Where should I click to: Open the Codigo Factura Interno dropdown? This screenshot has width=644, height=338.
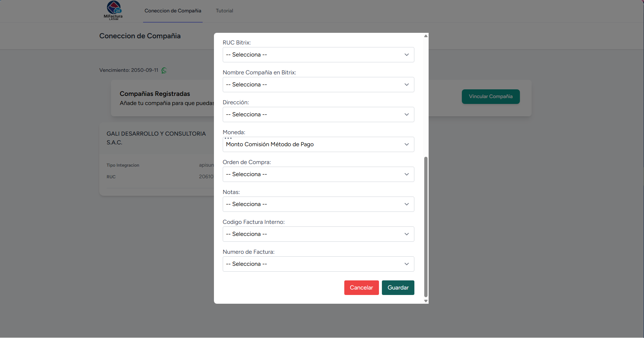click(318, 234)
